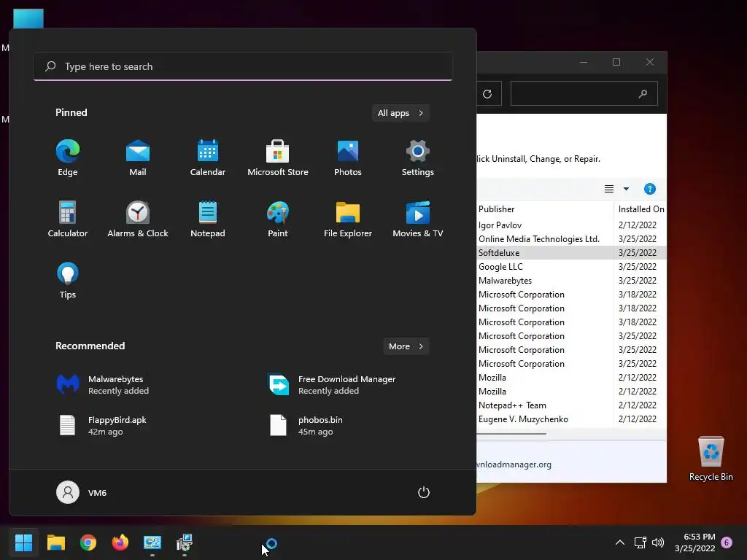Click the horizontal scrollbar in programs list
747x560 pixels.
pyautogui.click(x=511, y=434)
